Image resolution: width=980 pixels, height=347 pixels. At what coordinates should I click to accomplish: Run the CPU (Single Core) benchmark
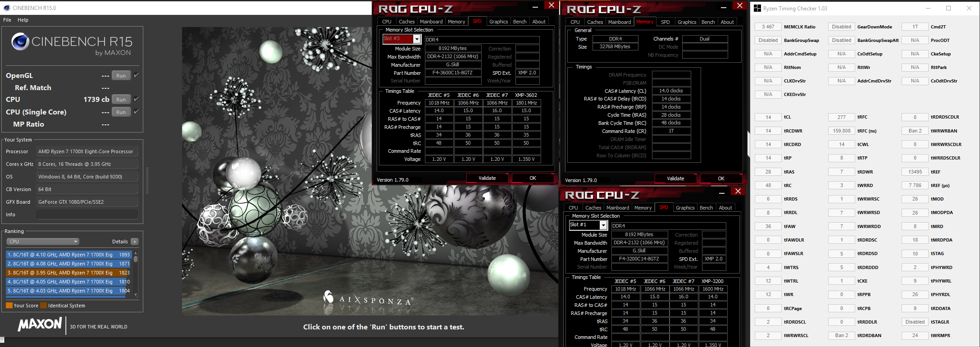point(121,112)
